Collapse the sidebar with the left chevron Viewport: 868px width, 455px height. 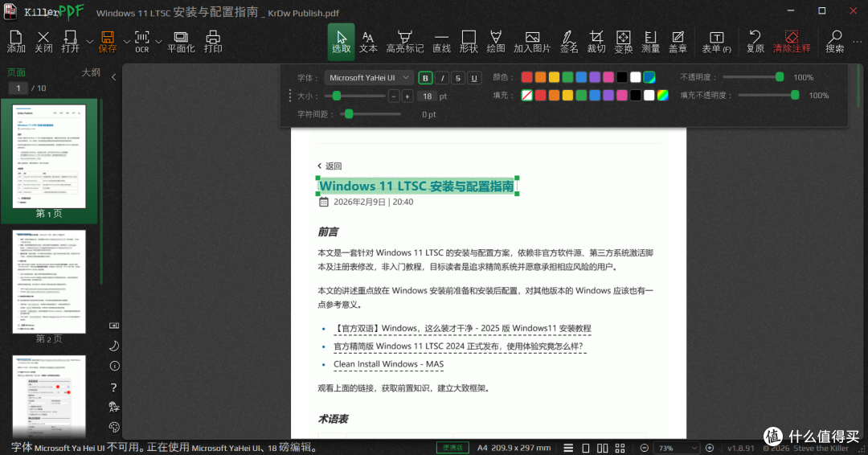pyautogui.click(x=113, y=77)
